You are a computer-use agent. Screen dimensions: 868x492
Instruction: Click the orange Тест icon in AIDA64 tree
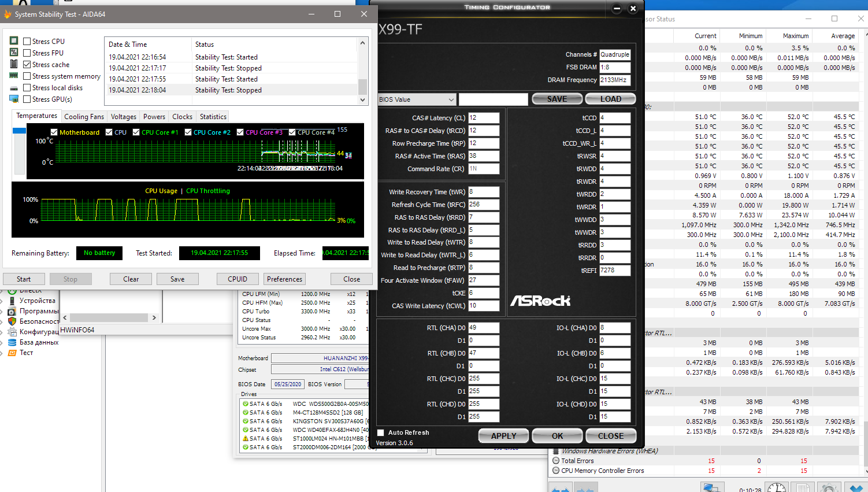[x=12, y=353]
